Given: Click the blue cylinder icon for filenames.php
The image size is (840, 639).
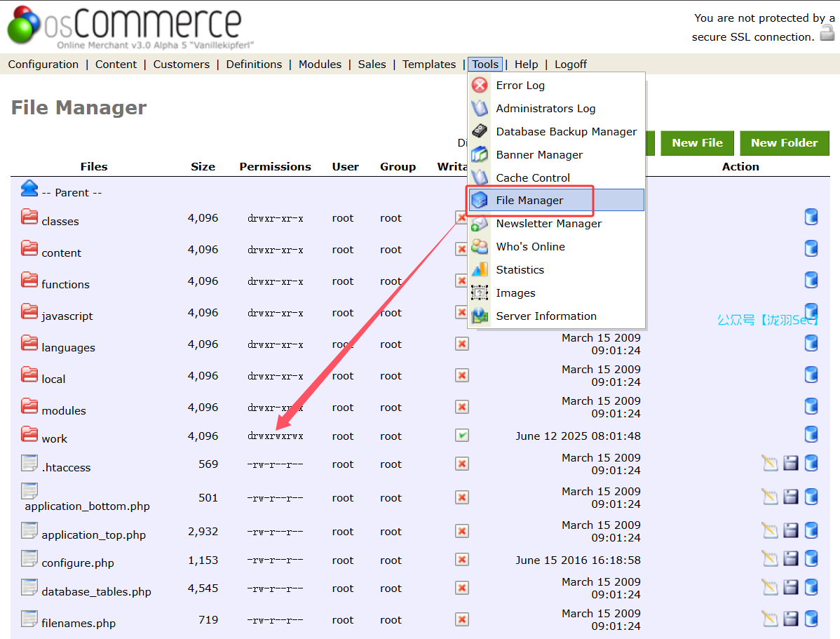Looking at the screenshot, I should tap(811, 619).
